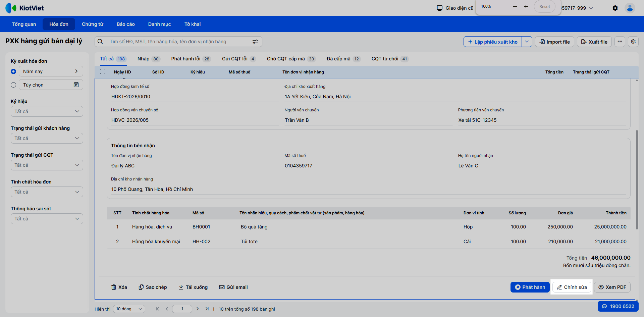The height and width of the screenshot is (317, 644).
Task: Select the Năm nay radio button
Action: point(13,71)
